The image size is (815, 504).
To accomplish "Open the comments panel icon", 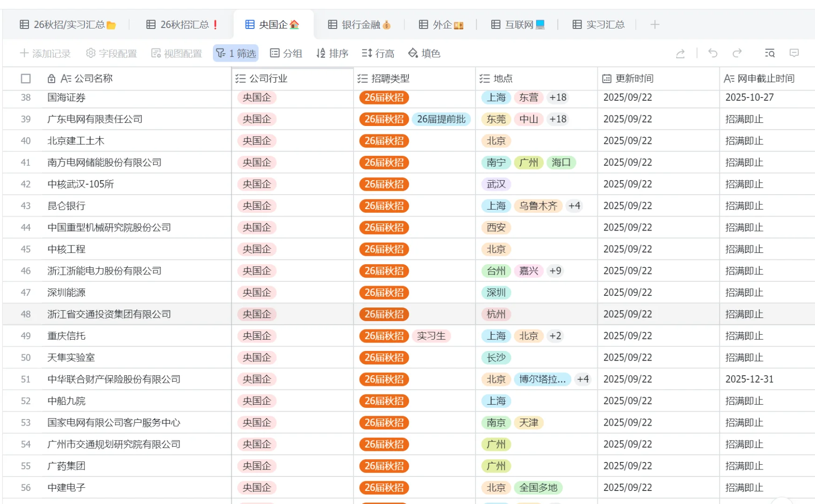I will pyautogui.click(x=794, y=53).
